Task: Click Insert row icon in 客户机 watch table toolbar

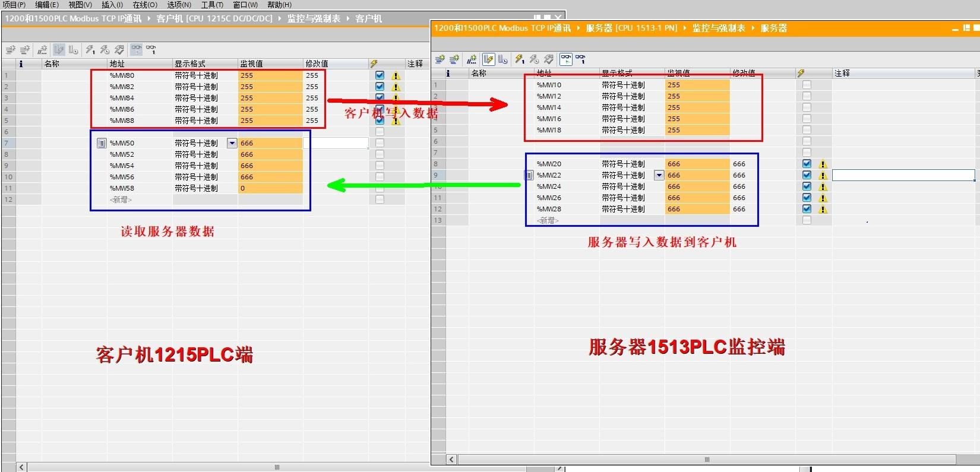Action: [10, 50]
